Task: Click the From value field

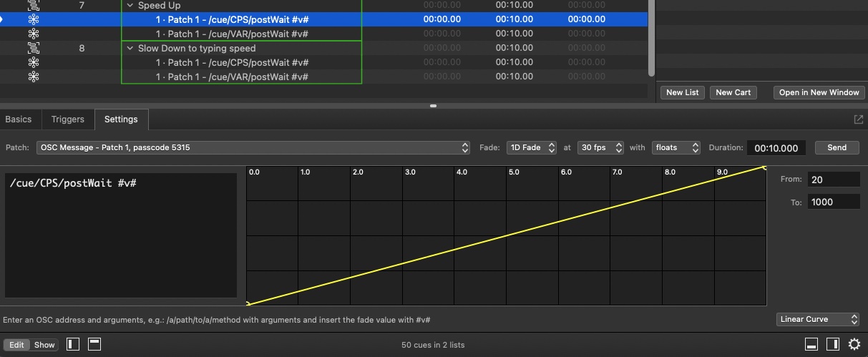Action: [x=833, y=180]
